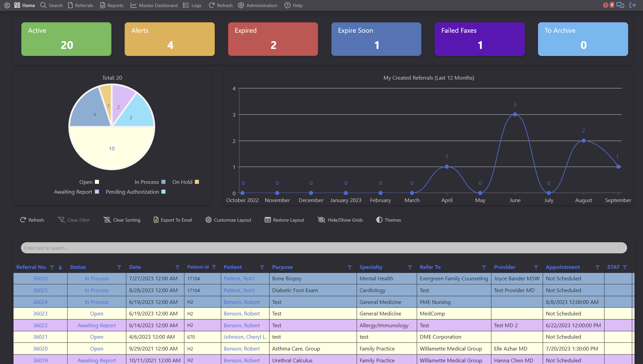
Task: Click the grid search text field
Action: (324, 248)
